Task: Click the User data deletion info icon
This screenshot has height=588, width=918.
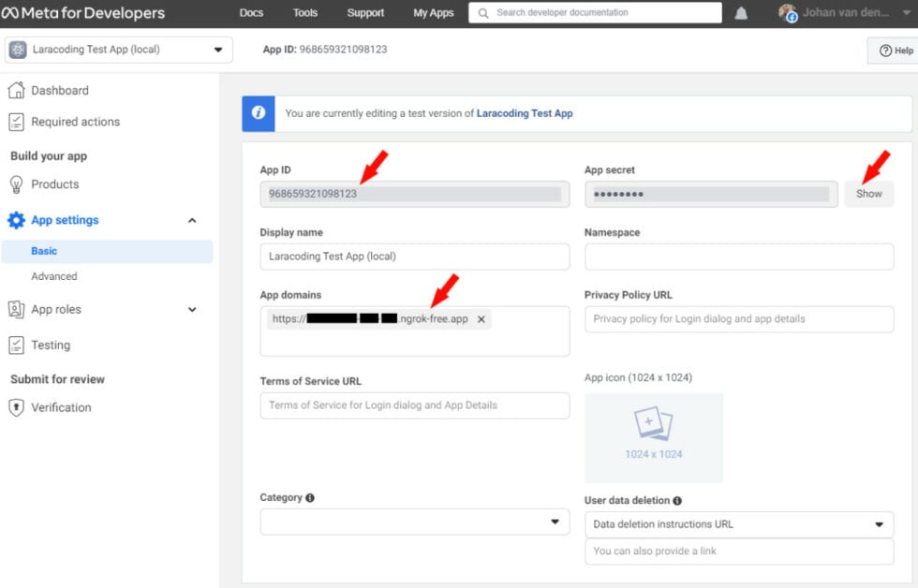Action: pos(677,501)
